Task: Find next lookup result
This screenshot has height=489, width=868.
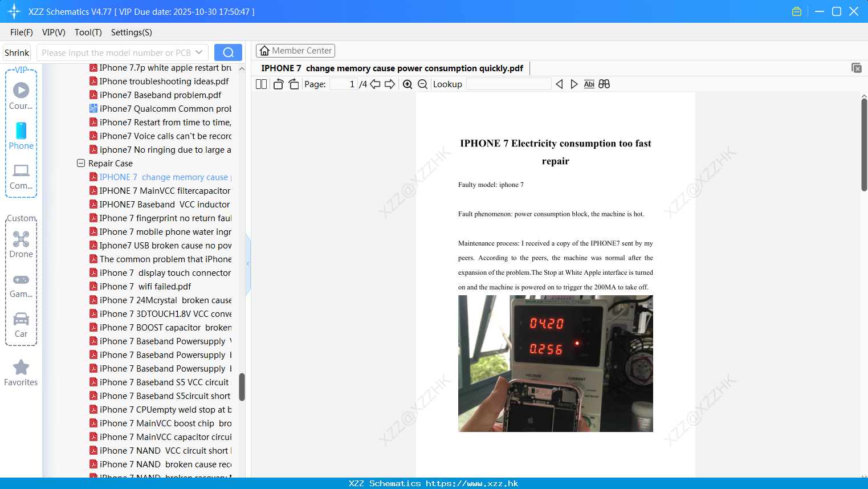Action: (574, 84)
